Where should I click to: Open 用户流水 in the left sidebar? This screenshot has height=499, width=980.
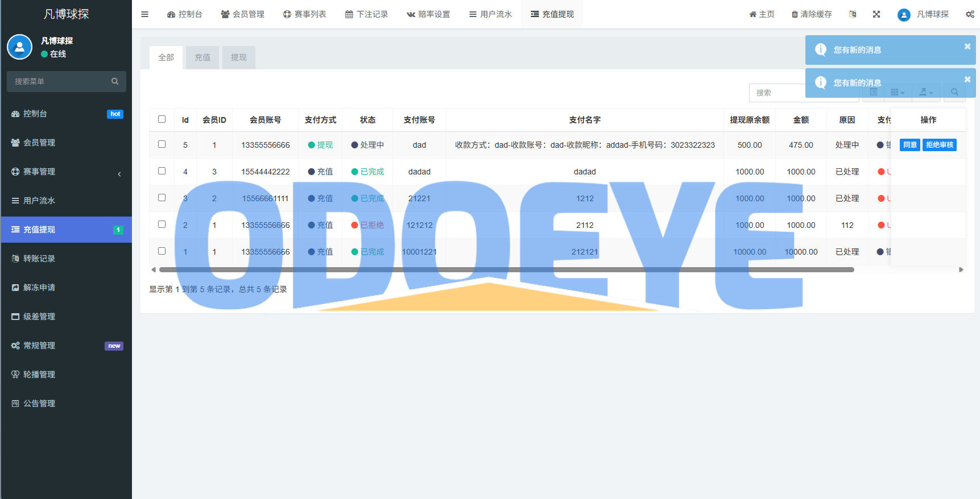67,201
